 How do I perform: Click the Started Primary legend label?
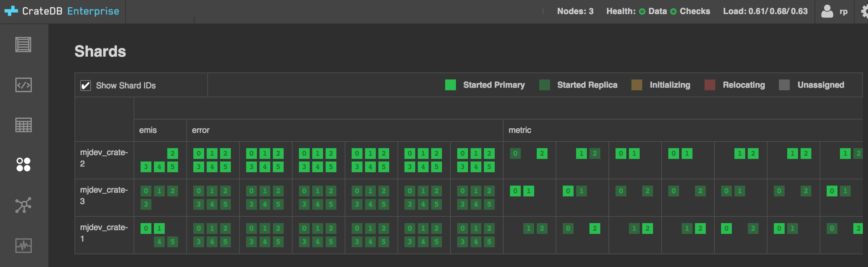coord(494,85)
